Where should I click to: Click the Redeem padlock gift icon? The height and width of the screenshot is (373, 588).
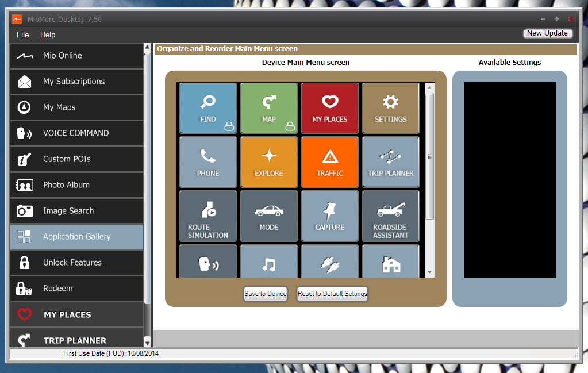tap(24, 289)
